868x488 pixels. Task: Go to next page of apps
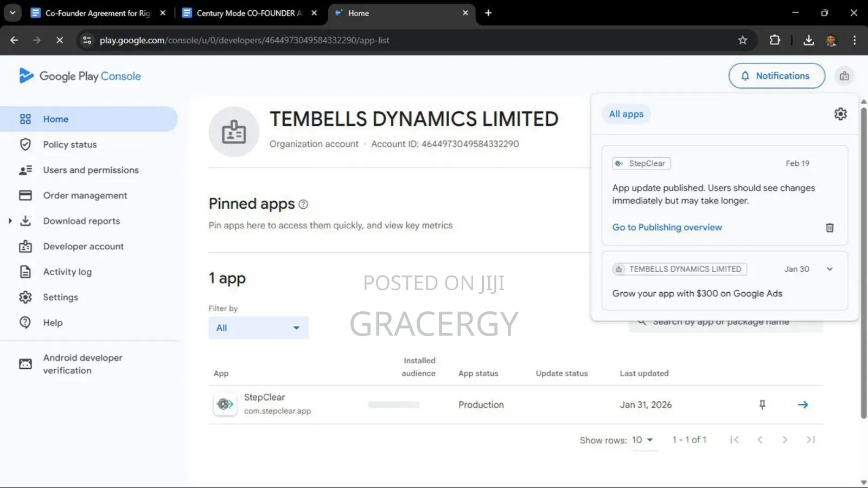pos(785,440)
